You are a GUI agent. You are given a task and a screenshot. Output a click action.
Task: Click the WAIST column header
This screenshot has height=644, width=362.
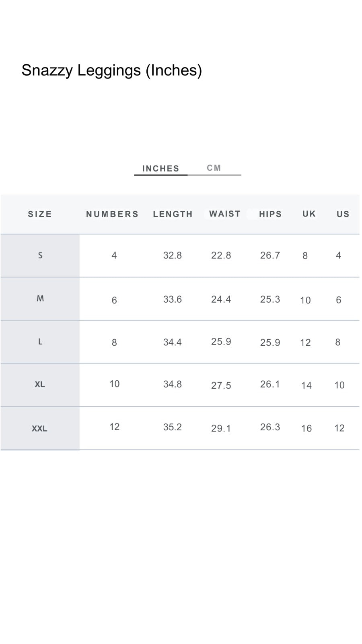click(x=225, y=214)
